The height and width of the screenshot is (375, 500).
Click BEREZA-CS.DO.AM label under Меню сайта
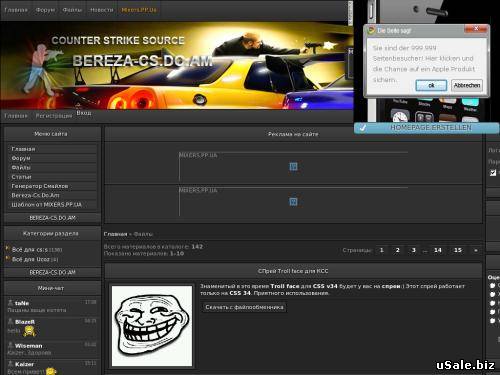(x=52, y=218)
